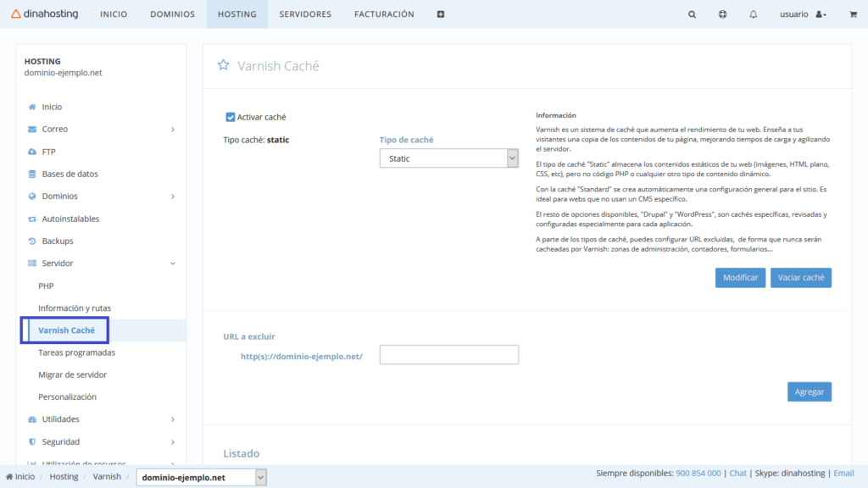
Task: Click the plus icon next to Facturación
Action: [441, 14]
